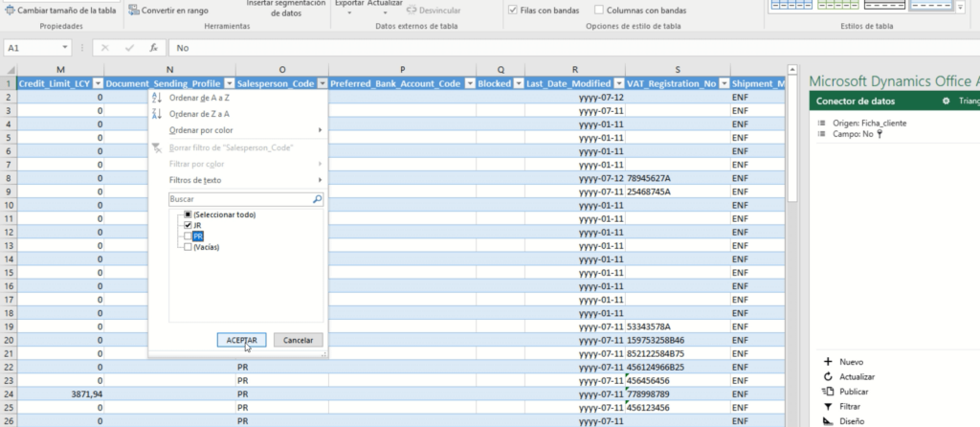Click the search magnifier in the filter box

tap(318, 199)
